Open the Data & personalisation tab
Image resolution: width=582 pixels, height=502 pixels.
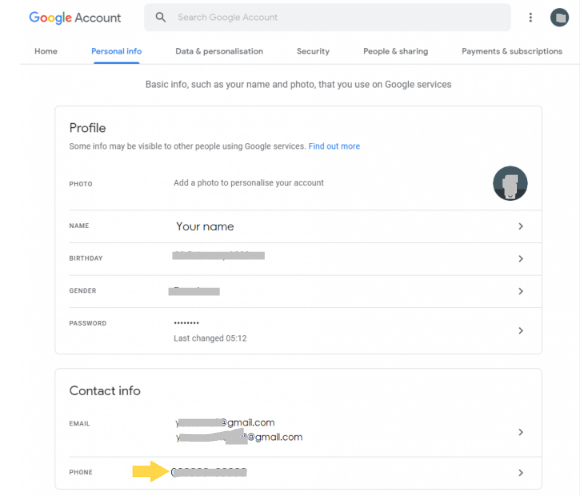(x=219, y=51)
